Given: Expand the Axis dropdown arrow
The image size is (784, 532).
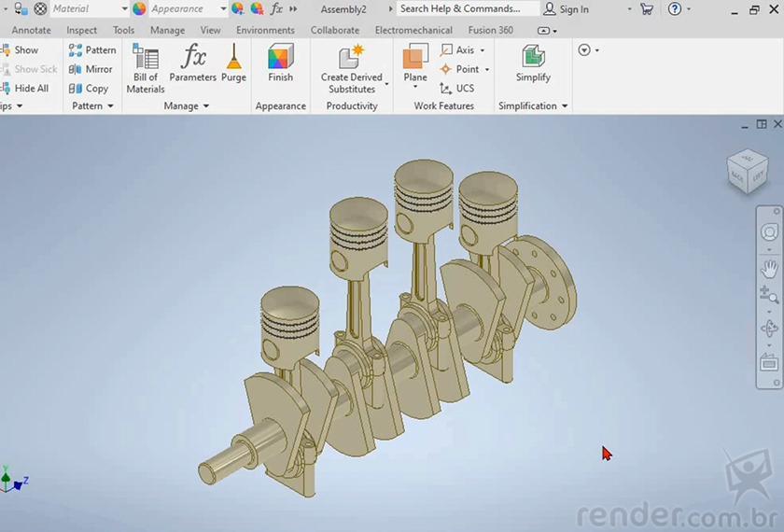Looking at the screenshot, I should click(483, 50).
